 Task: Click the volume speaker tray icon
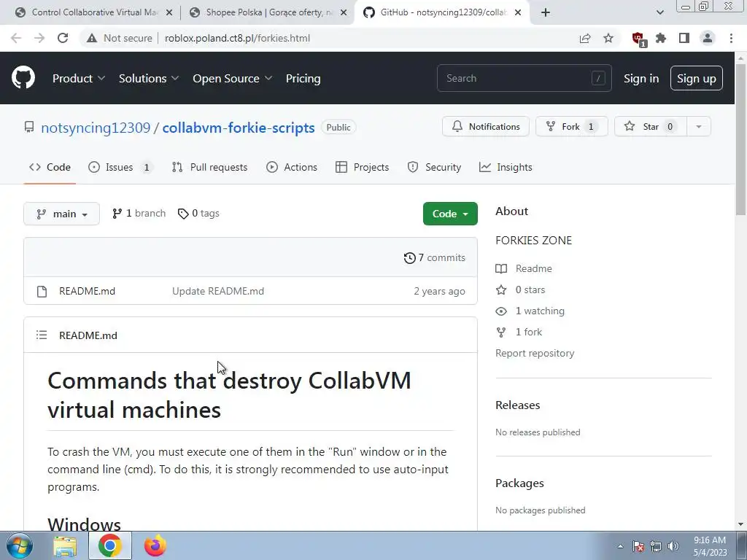673,546
